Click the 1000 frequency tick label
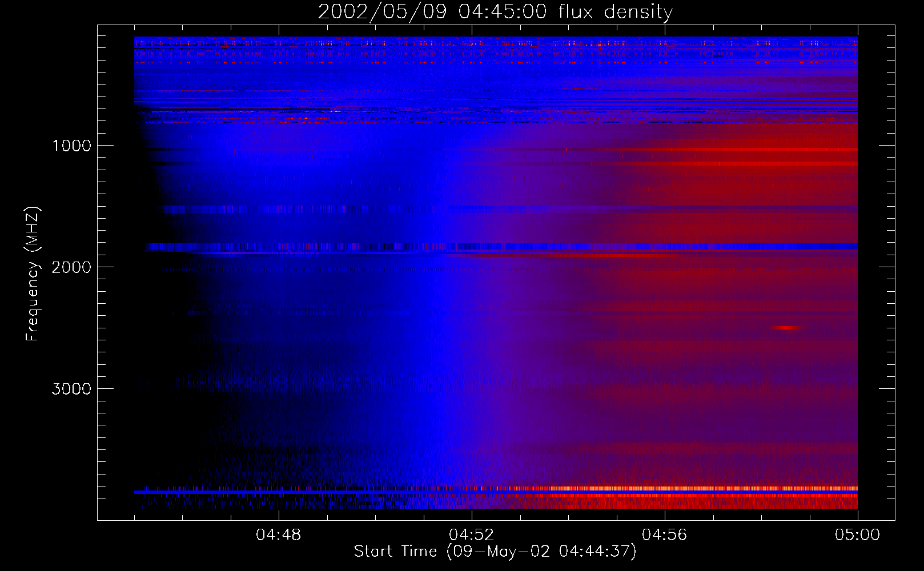Viewport: 924px width, 571px height. (71, 146)
